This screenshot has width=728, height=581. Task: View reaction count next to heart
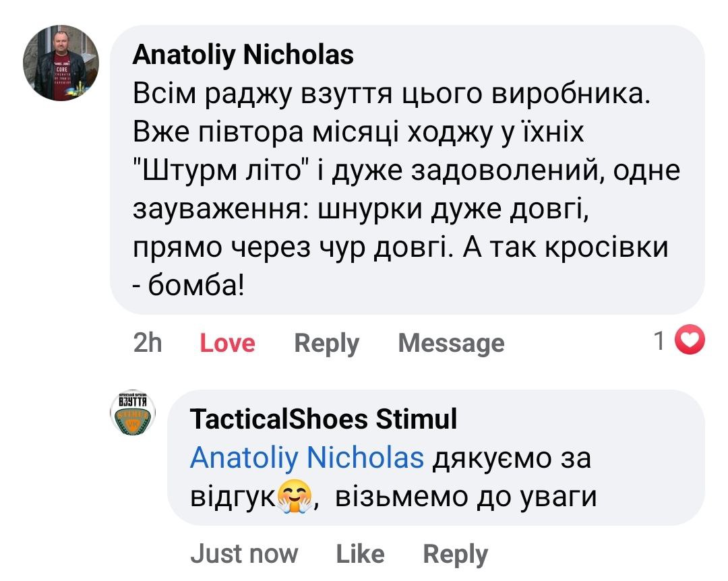(659, 342)
